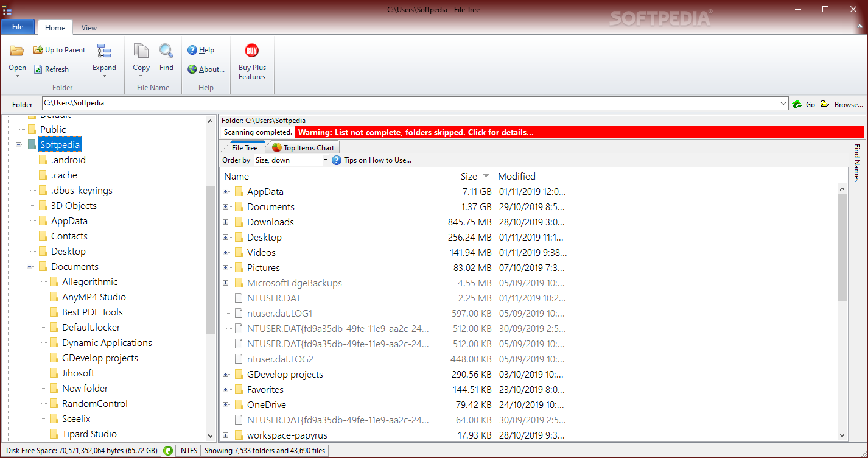
Task: Open the Folder path history dropdown
Action: pyautogui.click(x=783, y=104)
